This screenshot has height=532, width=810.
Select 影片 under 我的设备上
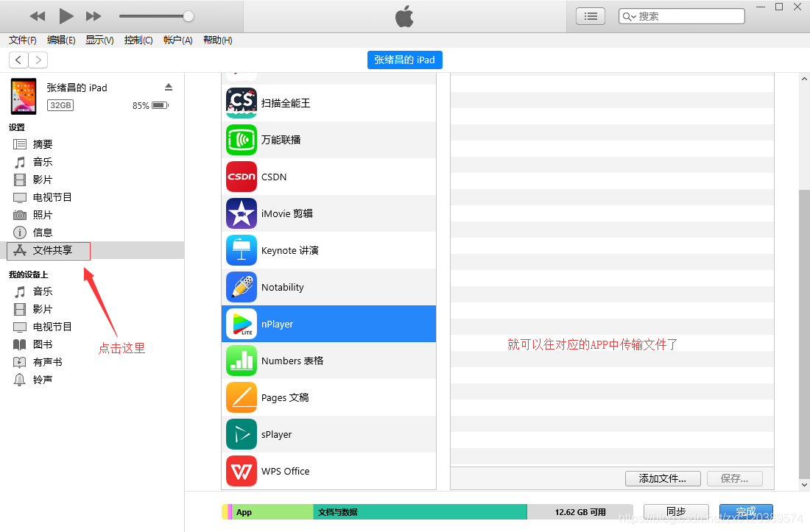pyautogui.click(x=43, y=309)
